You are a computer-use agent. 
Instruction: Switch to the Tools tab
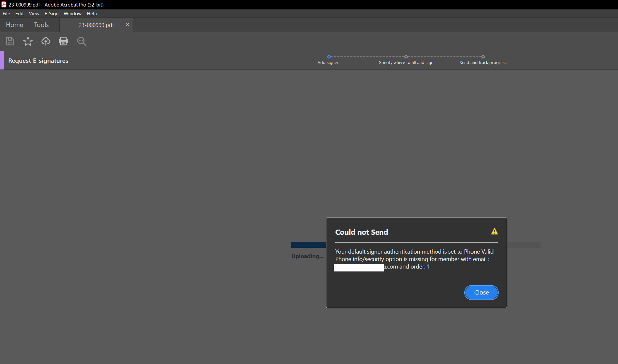[x=41, y=25]
